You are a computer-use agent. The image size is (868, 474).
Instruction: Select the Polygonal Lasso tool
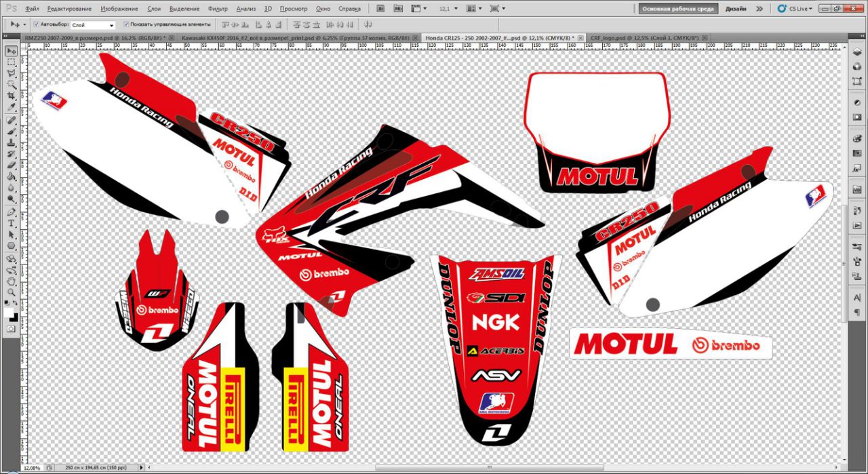coord(12,73)
